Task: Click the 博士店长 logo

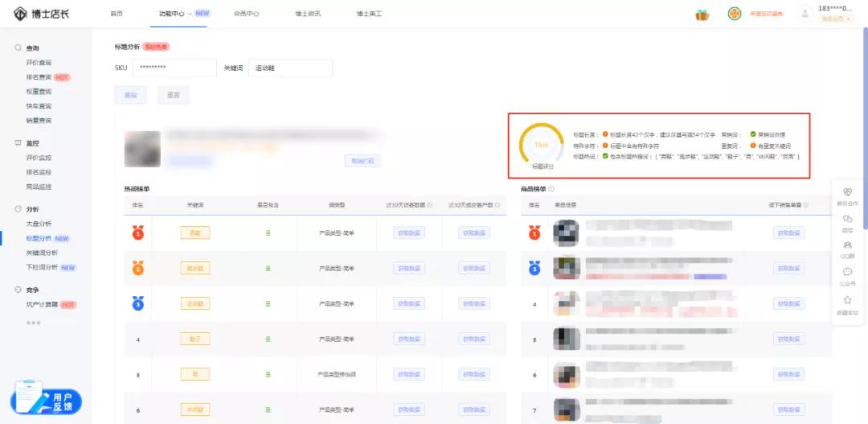Action: point(42,14)
